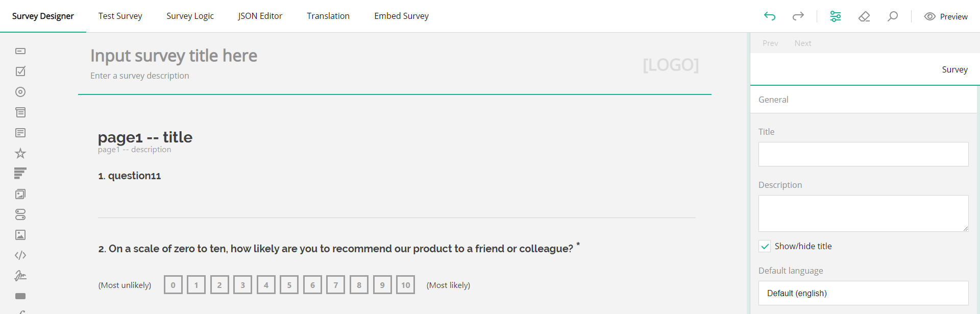The image size is (980, 314).
Task: Choose the Signature Pad question icon
Action: pos(20,276)
